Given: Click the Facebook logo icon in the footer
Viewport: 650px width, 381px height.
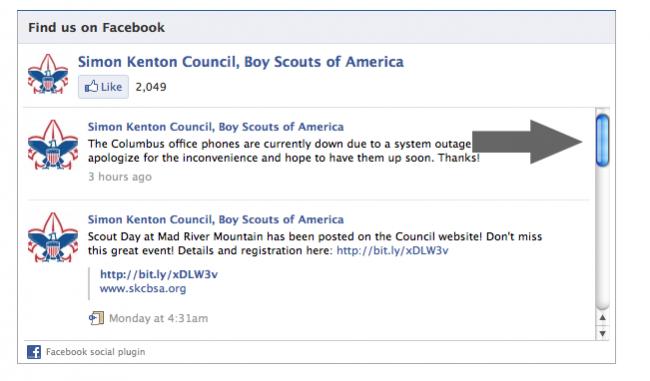Looking at the screenshot, I should (x=34, y=352).
